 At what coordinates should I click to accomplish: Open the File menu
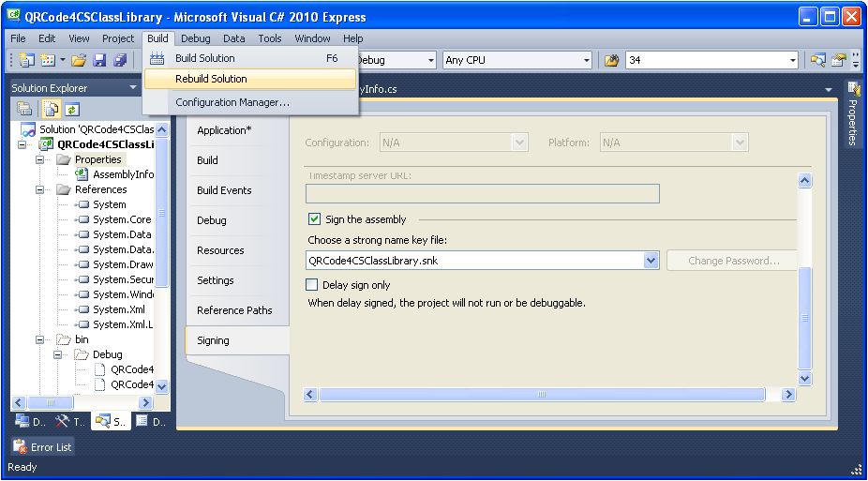[18, 38]
